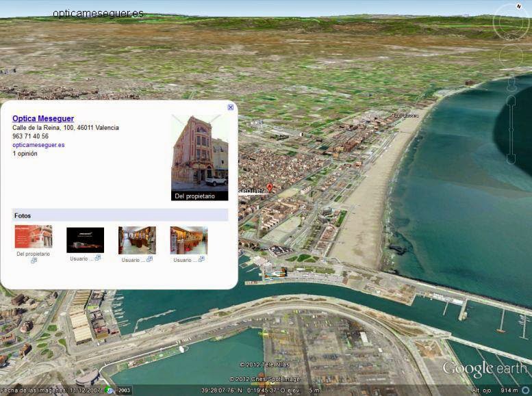Click the red placemark pin on map

click(x=270, y=187)
